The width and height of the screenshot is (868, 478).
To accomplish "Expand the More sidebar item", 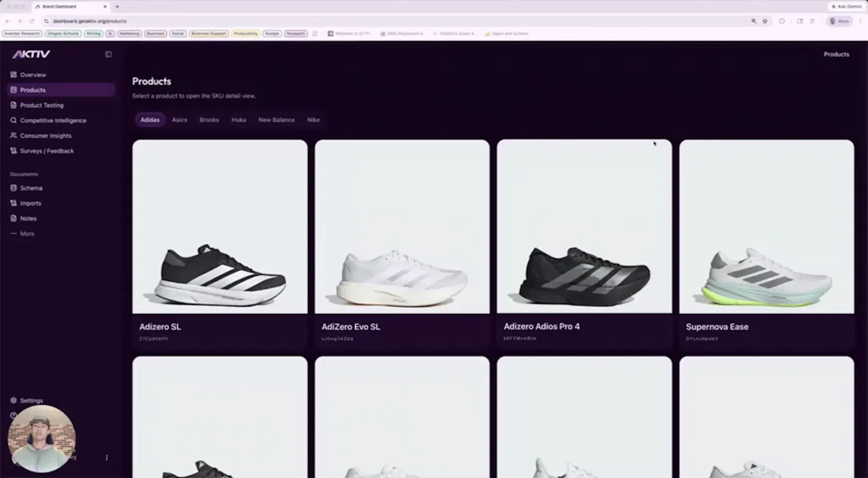I will click(x=27, y=234).
